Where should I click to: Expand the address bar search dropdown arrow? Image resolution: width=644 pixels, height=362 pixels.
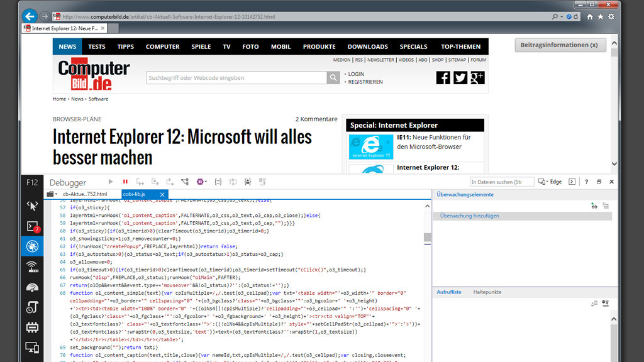click(562, 17)
